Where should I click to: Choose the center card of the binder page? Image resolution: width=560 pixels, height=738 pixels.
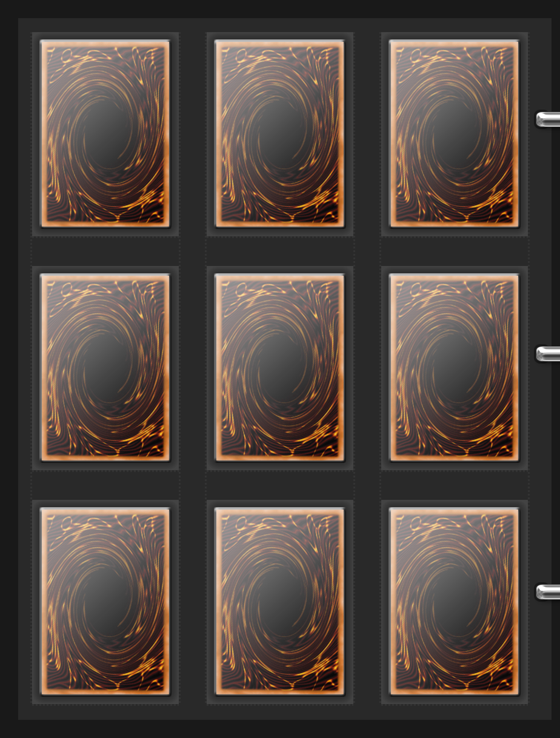click(x=279, y=368)
